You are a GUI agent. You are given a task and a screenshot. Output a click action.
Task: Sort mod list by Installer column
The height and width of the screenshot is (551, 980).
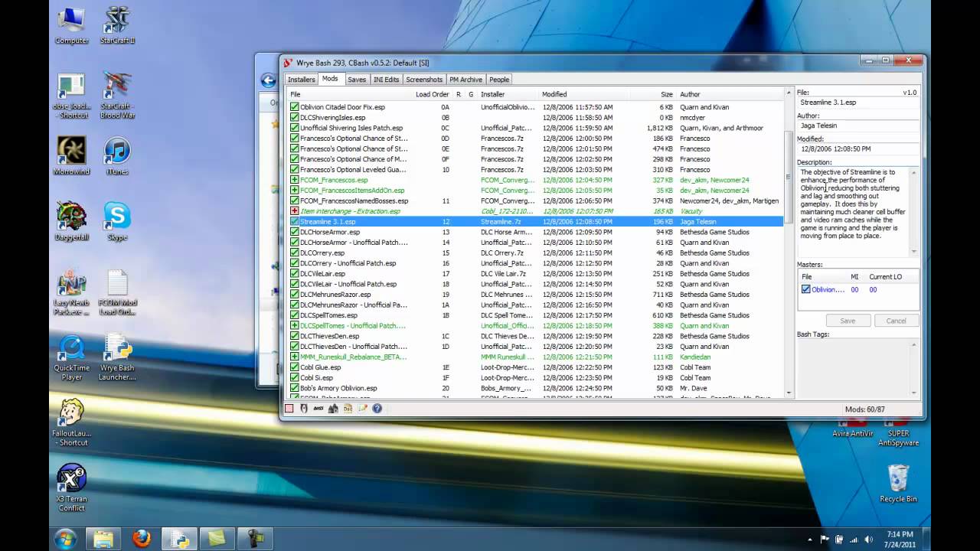point(508,94)
